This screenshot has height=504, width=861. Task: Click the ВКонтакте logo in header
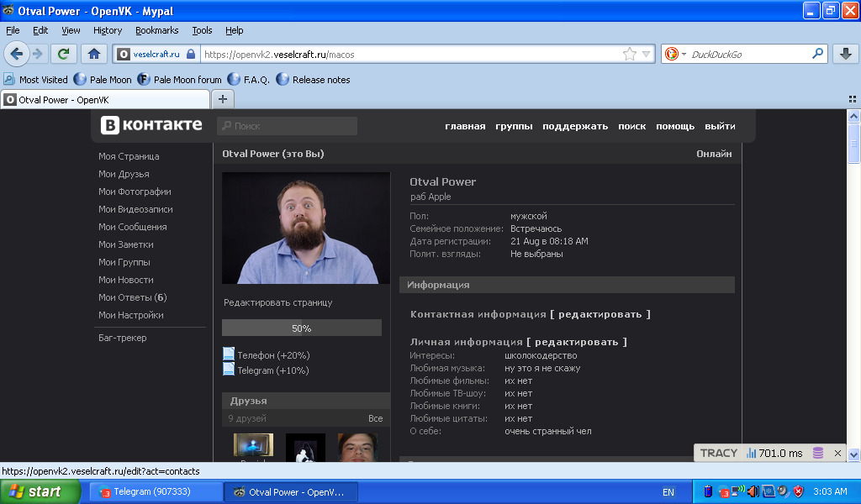[151, 125]
